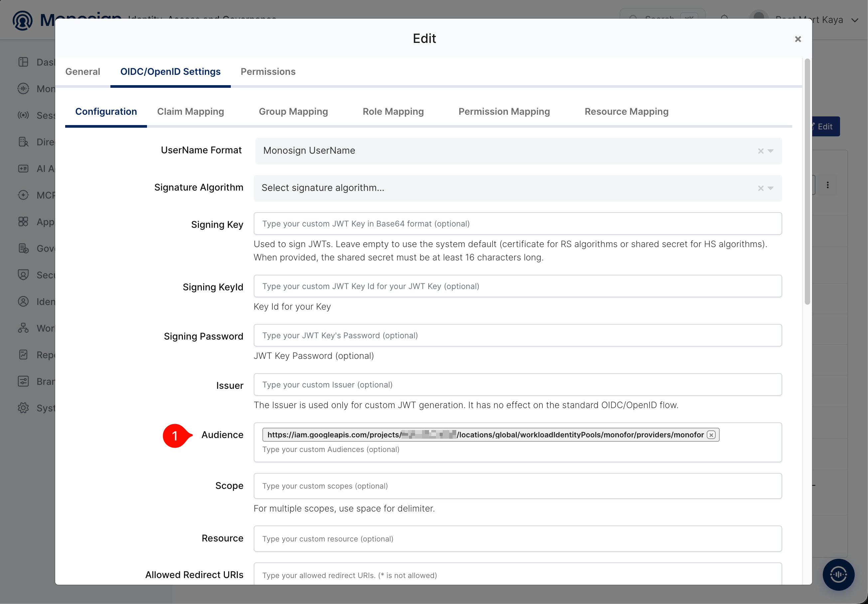Click the 'Edit' dialog title
This screenshot has width=868, height=604.
point(424,39)
